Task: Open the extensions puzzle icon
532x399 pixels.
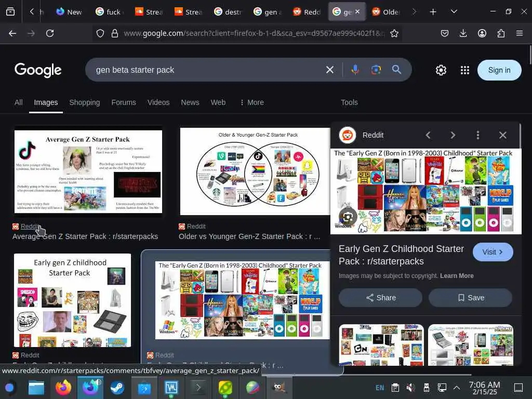Action: (x=501, y=33)
